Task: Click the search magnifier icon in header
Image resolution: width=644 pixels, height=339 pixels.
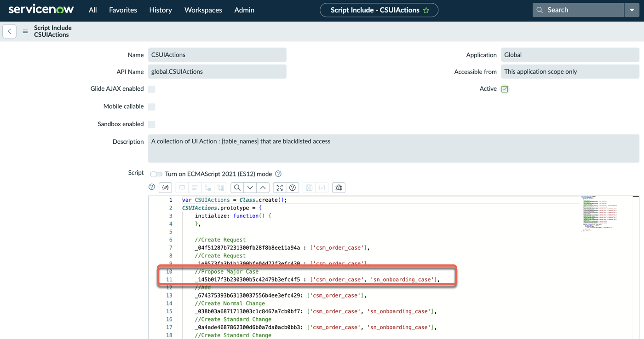Action: 540,10
